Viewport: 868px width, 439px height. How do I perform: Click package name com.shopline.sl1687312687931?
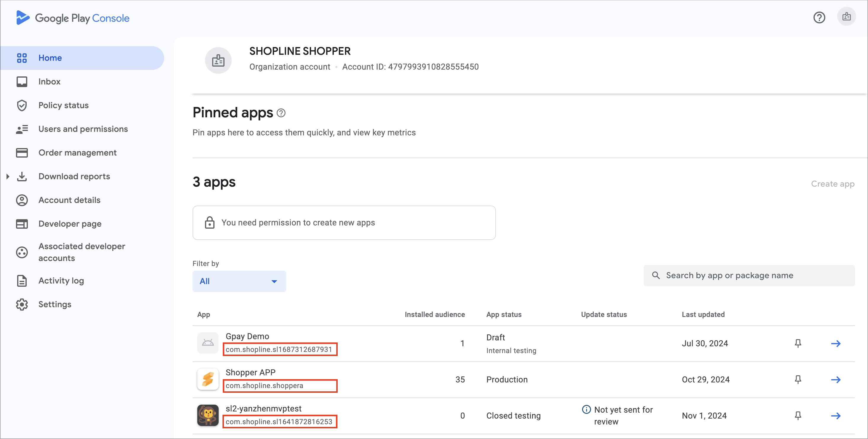[279, 349]
